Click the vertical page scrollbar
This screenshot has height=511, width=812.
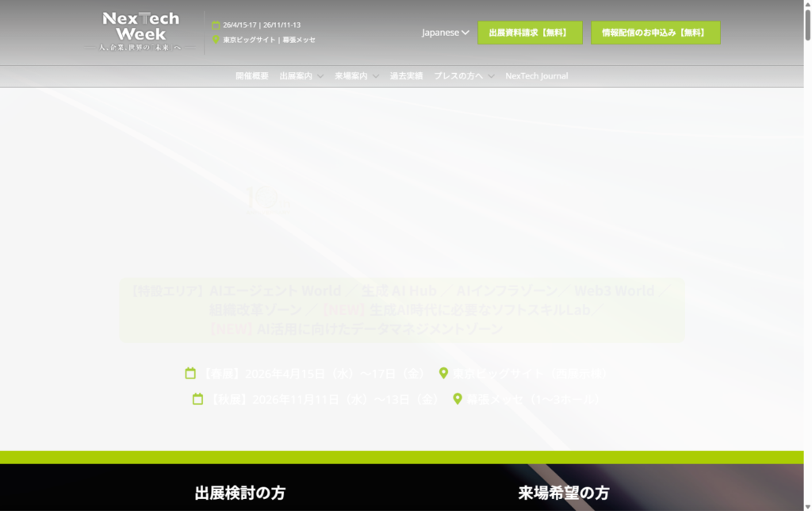click(x=807, y=238)
